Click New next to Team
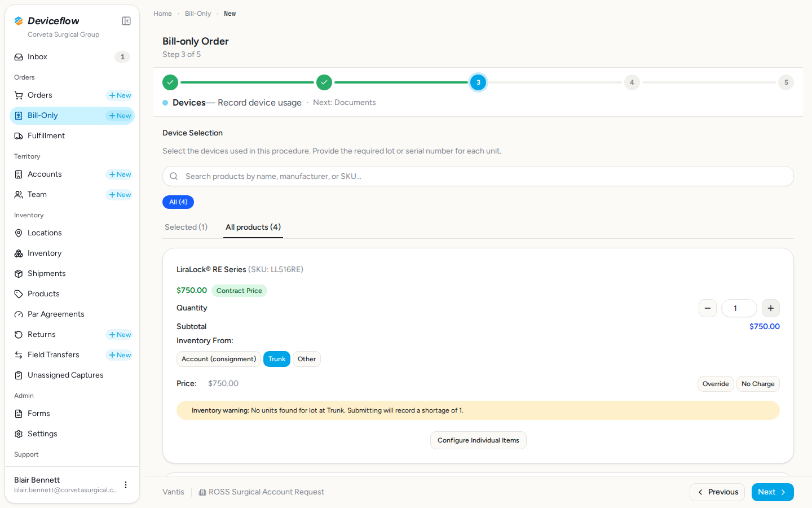 click(x=120, y=195)
